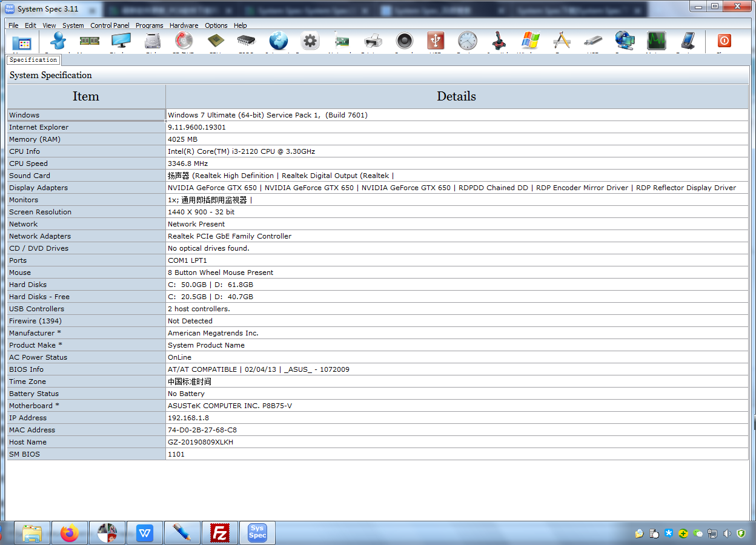Select the Internet globe toolbar icon

click(x=279, y=41)
